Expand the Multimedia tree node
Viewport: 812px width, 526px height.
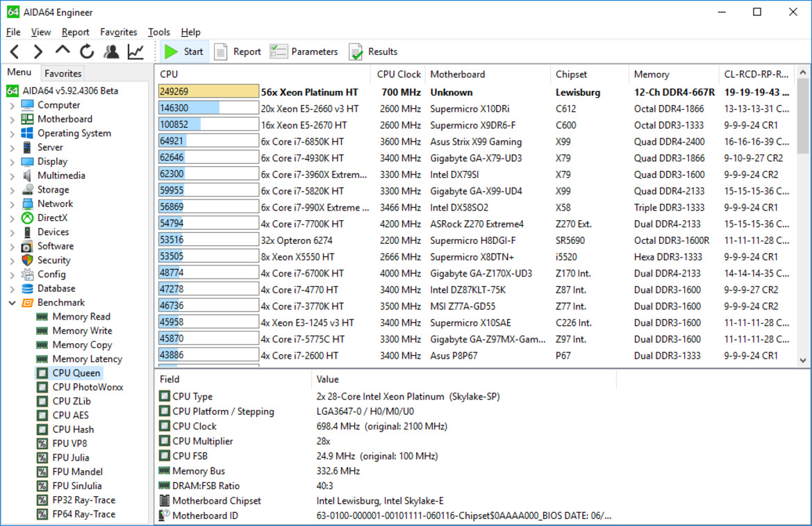[x=12, y=176]
